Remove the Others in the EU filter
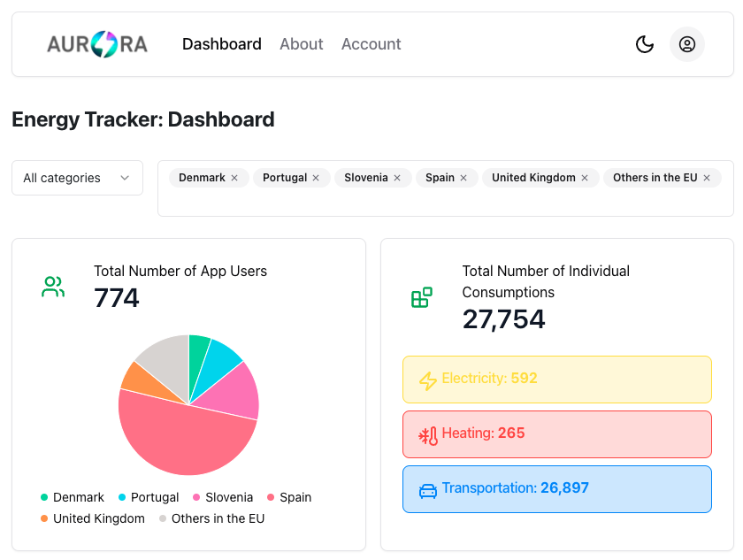This screenshot has height=560, width=743. (x=706, y=177)
